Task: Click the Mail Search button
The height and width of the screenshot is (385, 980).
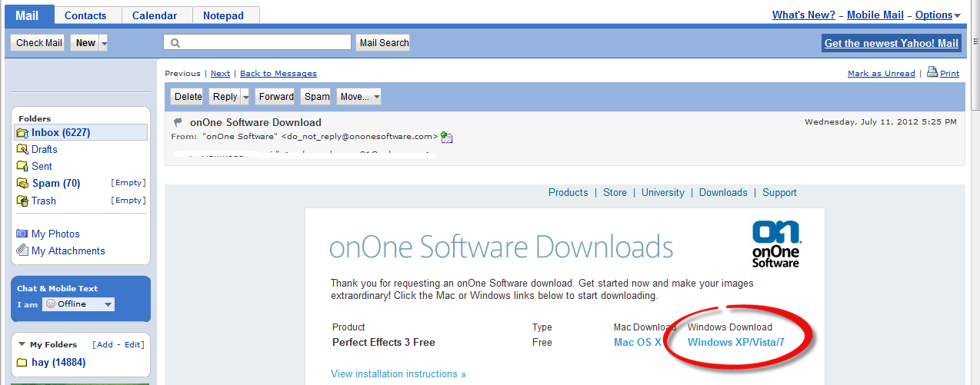Action: [384, 43]
